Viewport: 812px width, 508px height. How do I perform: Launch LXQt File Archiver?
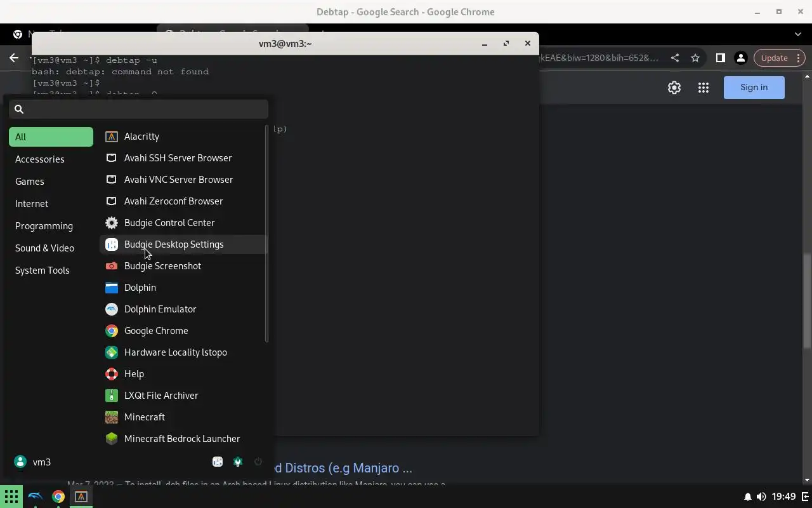tap(183, 396)
